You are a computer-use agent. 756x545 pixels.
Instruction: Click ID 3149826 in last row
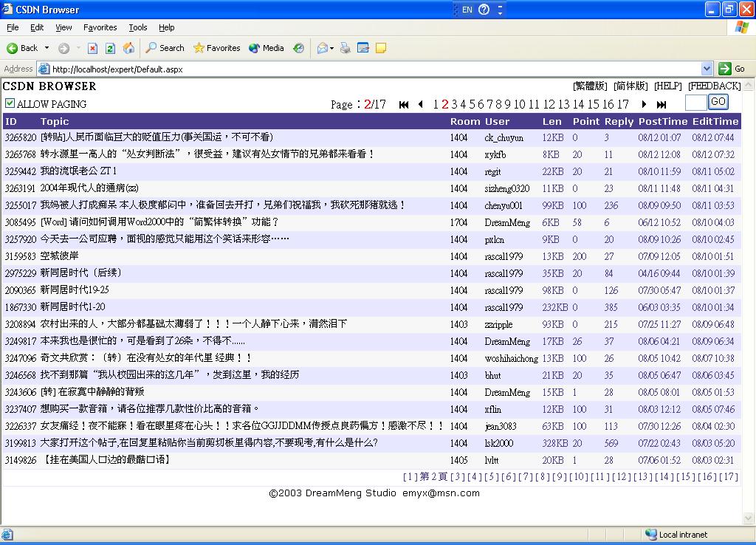point(21,460)
